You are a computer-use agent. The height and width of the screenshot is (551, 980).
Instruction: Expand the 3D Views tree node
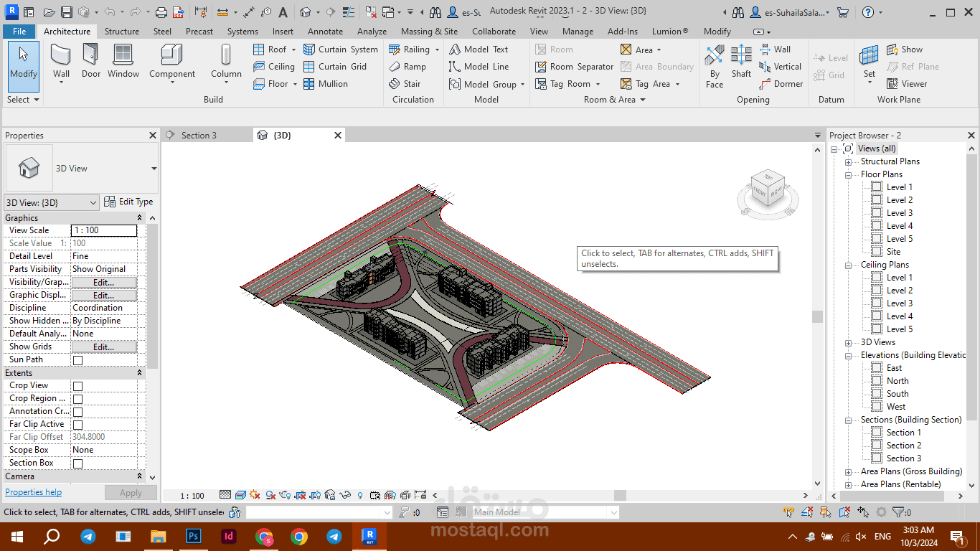coord(848,343)
